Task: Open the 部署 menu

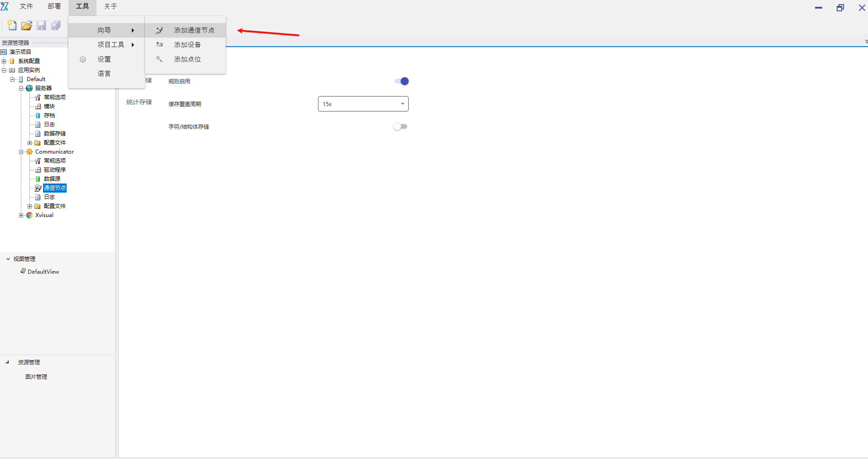Action: click(x=54, y=6)
